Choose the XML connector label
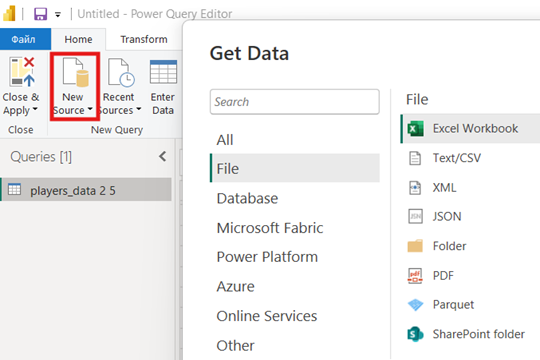 (444, 187)
